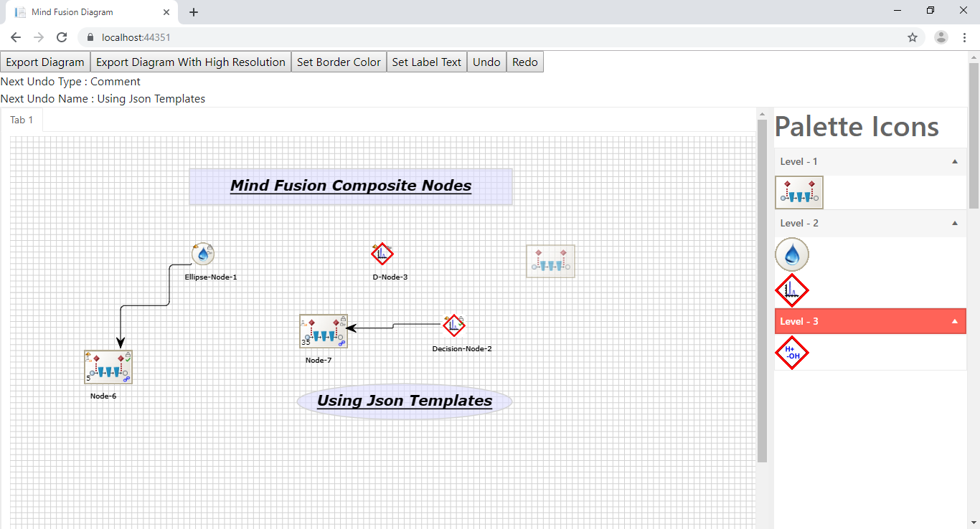
Task: Bookmark this page with the star icon
Action: tap(913, 37)
